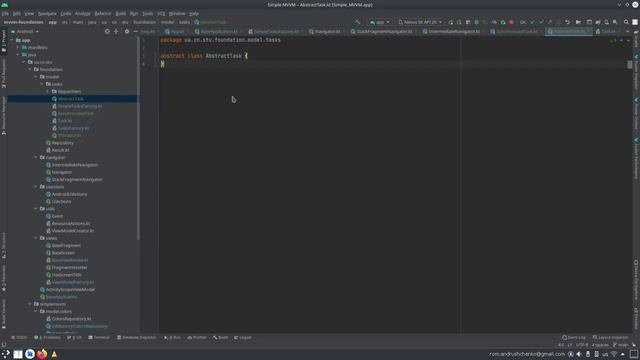Open the app run configuration dropdown

tap(380, 22)
